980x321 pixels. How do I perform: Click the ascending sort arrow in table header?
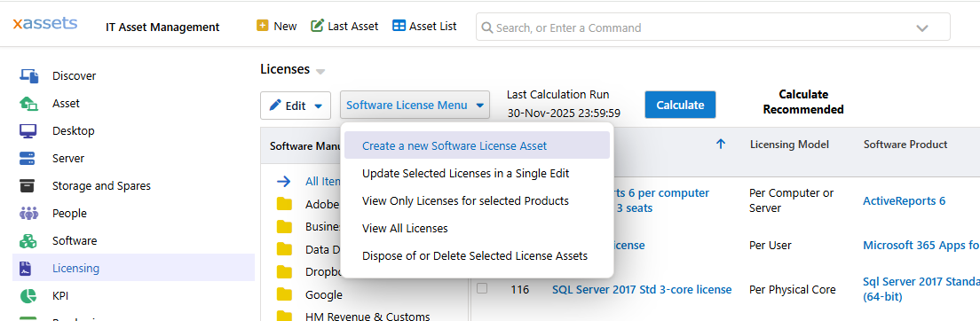coord(721,145)
